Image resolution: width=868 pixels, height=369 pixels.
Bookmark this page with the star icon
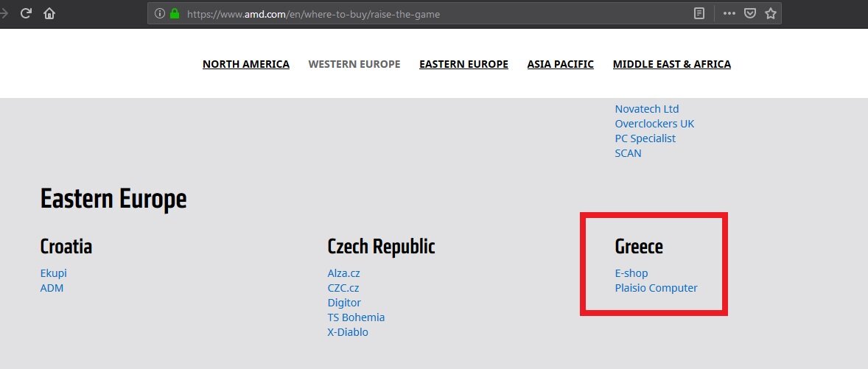770,14
